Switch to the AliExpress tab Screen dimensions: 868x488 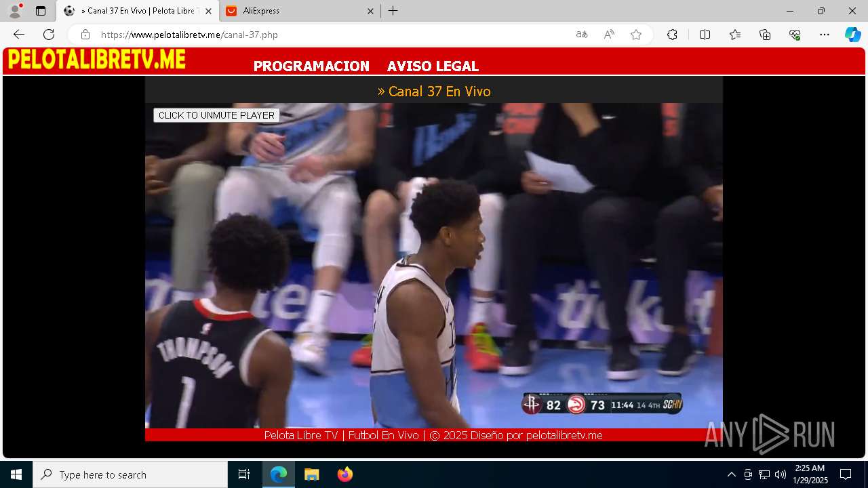(299, 11)
